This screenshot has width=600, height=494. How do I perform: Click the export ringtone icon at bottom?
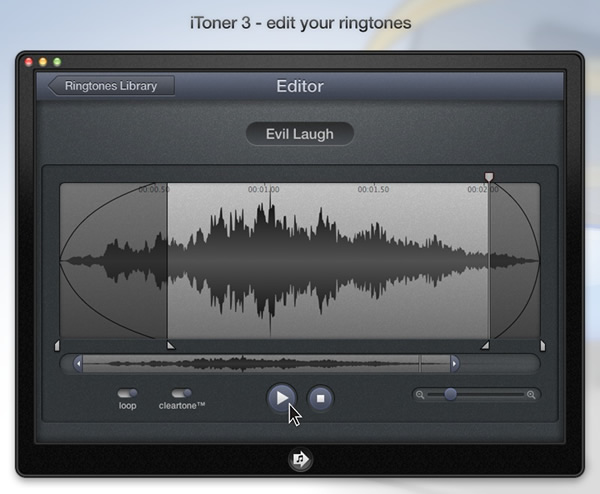point(300,459)
